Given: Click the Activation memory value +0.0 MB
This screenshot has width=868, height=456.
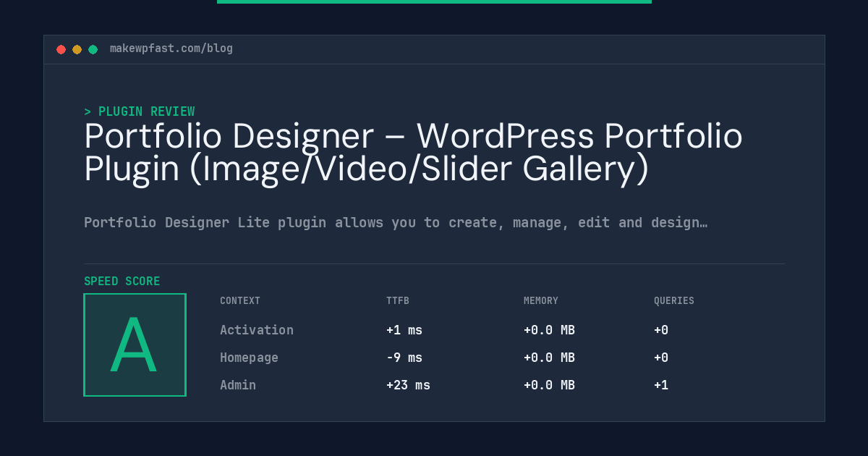Looking at the screenshot, I should pyautogui.click(x=549, y=330).
